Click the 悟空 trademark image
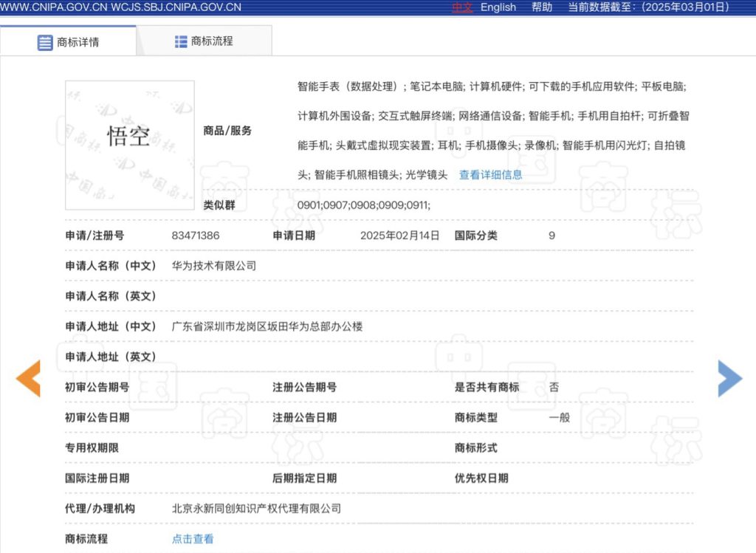Viewport: 756px width, 553px height. coord(130,145)
